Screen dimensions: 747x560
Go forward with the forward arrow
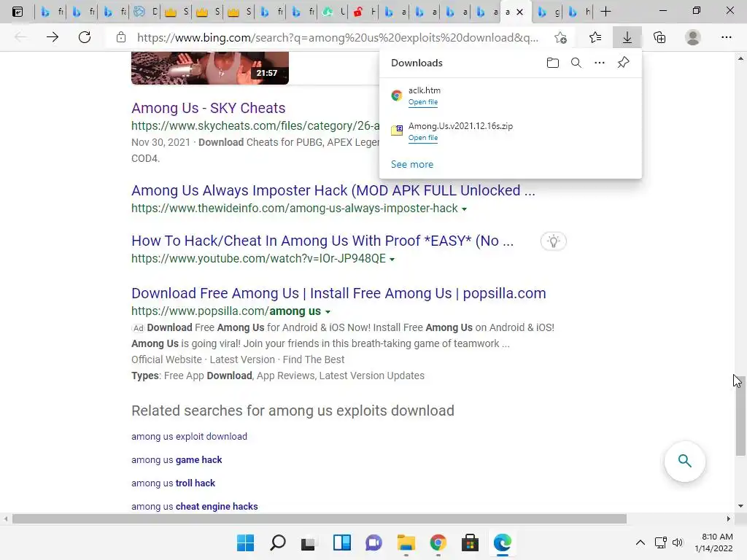pyautogui.click(x=53, y=37)
